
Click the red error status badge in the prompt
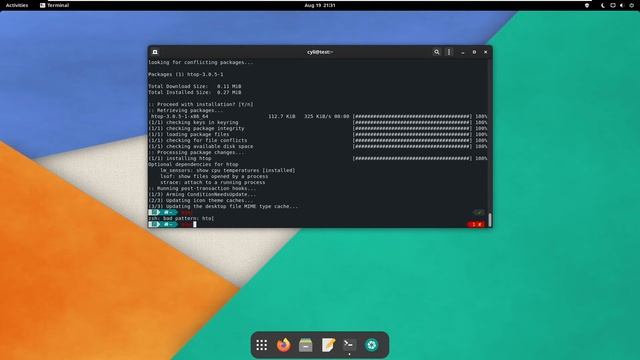point(476,224)
